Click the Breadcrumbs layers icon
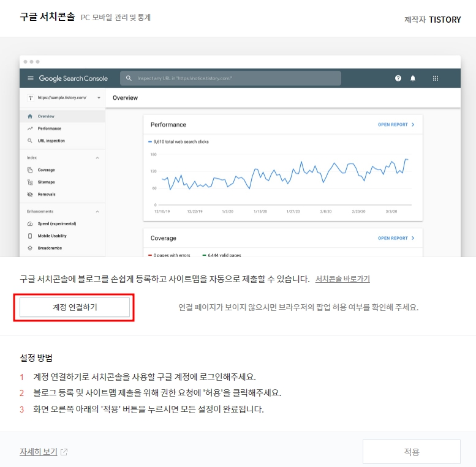 [30, 248]
